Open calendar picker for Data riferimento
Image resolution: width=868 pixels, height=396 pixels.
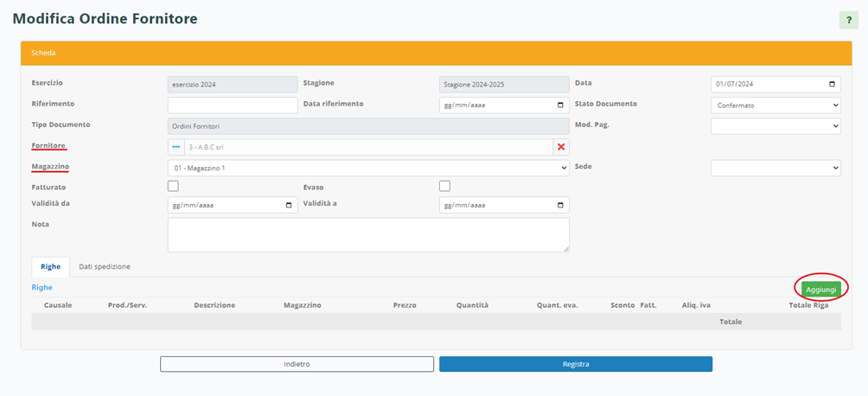pyautogui.click(x=560, y=105)
